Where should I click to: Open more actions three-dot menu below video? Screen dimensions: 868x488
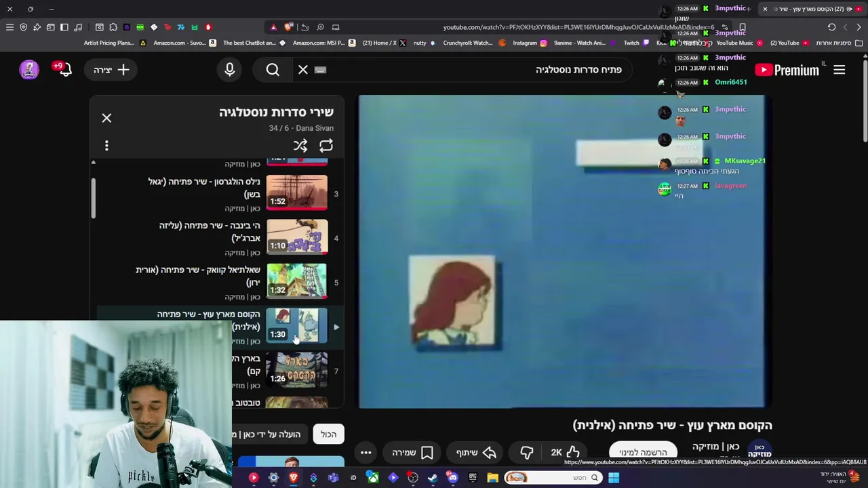pyautogui.click(x=366, y=452)
